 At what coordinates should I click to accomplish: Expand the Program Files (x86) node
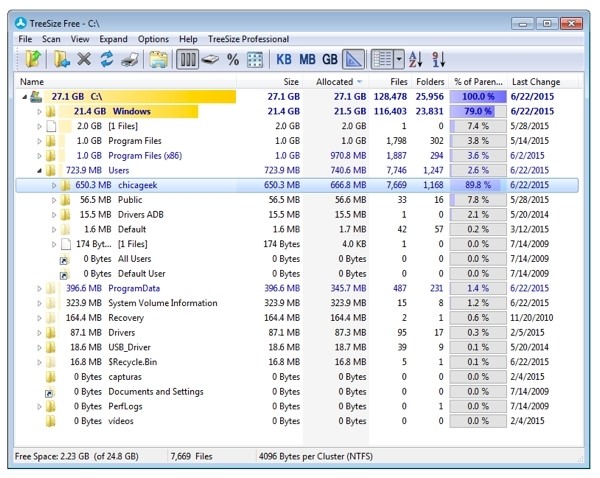pyautogui.click(x=39, y=156)
